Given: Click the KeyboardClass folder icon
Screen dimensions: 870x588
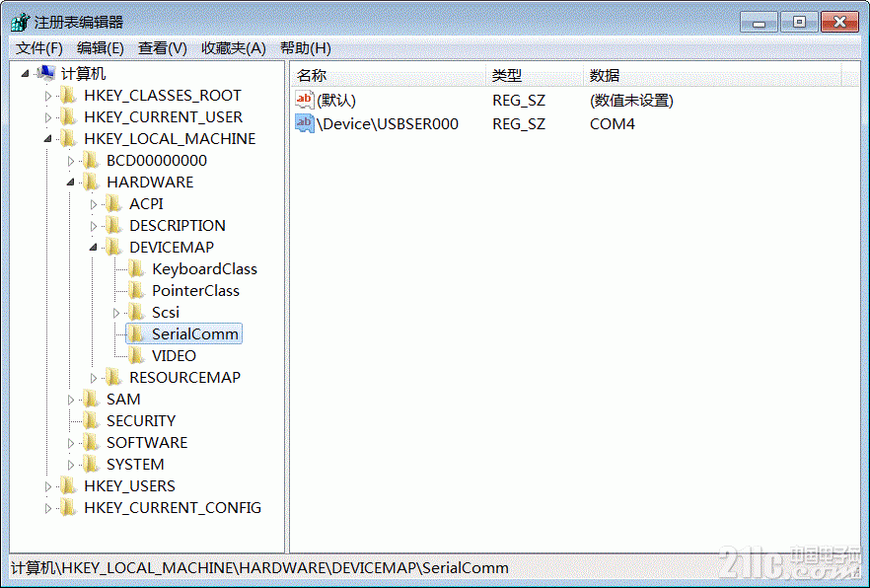Looking at the screenshot, I should coord(136,268).
